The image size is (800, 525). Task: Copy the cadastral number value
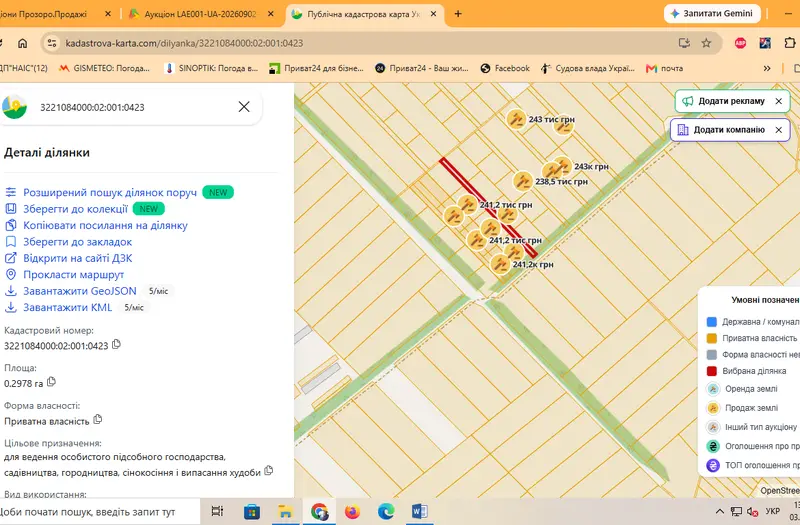(x=116, y=344)
